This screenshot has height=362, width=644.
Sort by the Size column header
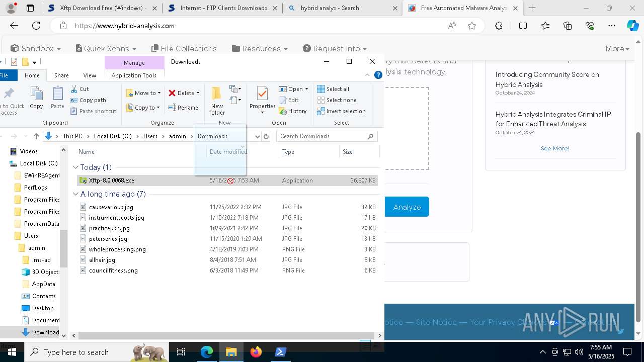pyautogui.click(x=360, y=151)
